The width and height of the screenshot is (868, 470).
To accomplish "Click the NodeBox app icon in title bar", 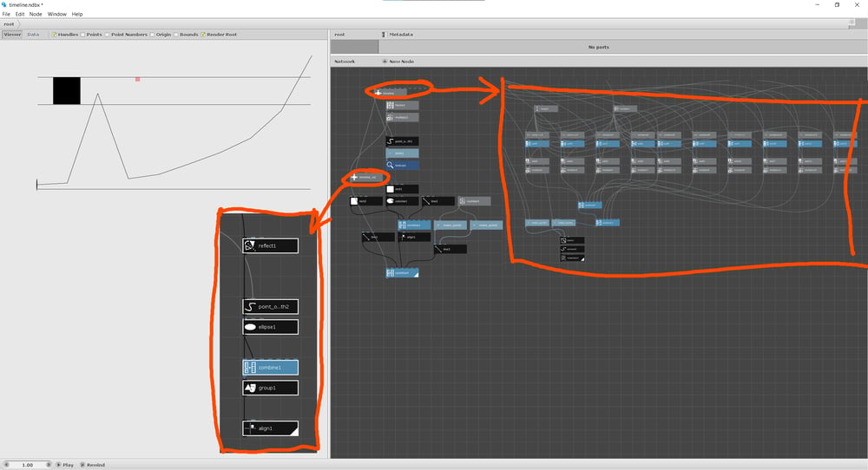I will click(4, 4).
